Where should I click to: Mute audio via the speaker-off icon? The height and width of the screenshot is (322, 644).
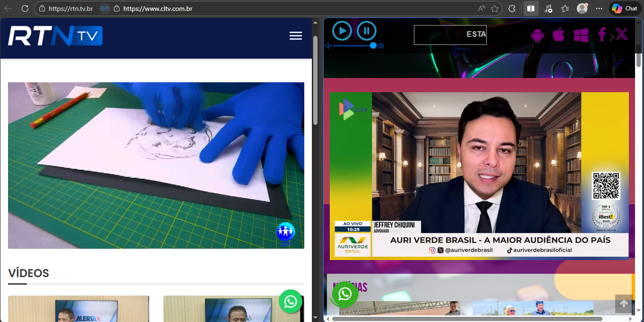tap(328, 46)
